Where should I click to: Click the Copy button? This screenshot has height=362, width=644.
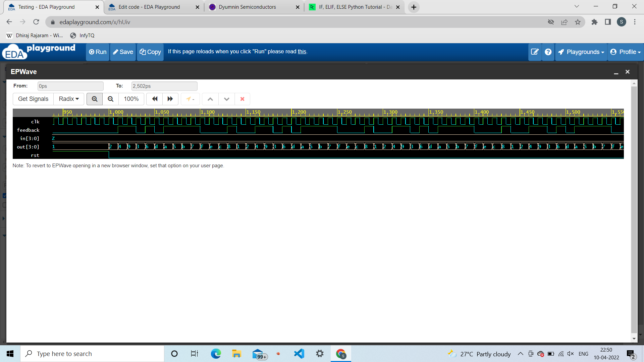tap(150, 52)
